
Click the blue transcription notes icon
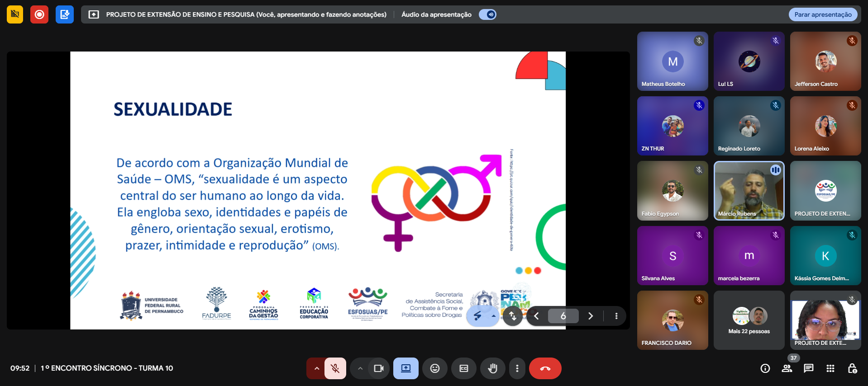(x=65, y=14)
